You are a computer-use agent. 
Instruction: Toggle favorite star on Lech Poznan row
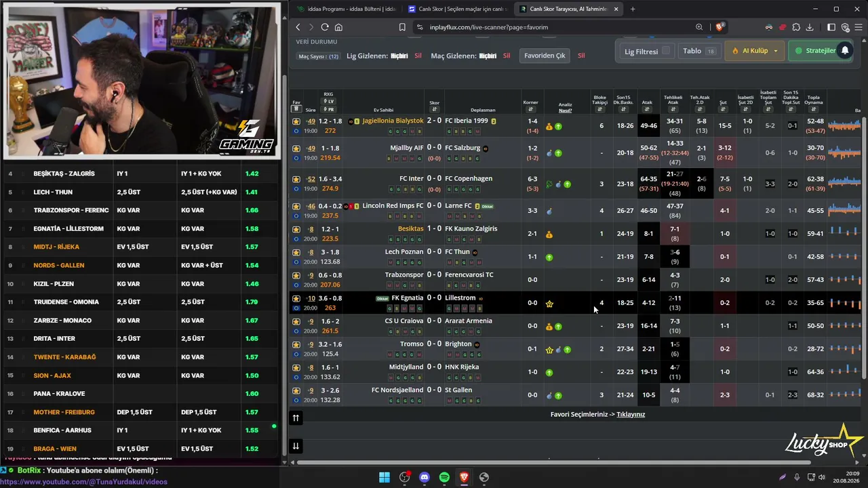[x=296, y=252]
